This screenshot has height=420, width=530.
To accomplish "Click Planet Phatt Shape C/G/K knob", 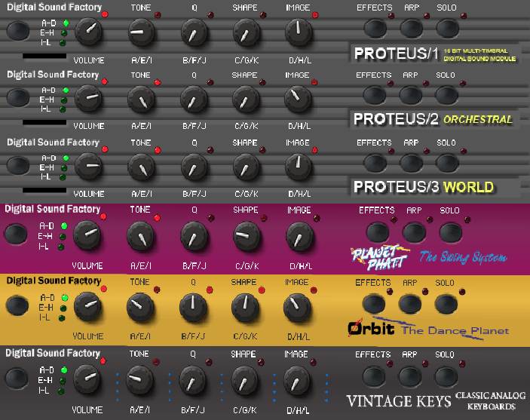I will tap(247, 236).
